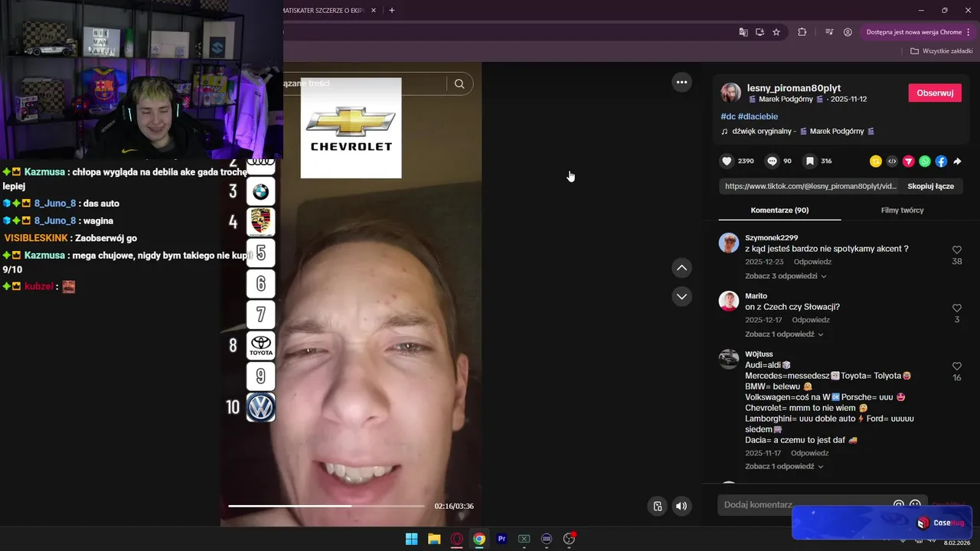Like W0jtuss's comment
The width and height of the screenshot is (980, 551).
(x=957, y=367)
